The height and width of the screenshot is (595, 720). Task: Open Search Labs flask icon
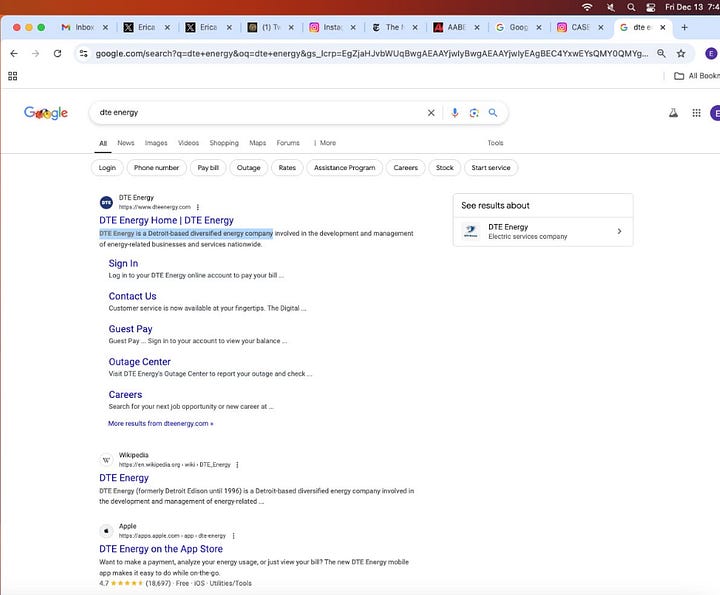(673, 113)
